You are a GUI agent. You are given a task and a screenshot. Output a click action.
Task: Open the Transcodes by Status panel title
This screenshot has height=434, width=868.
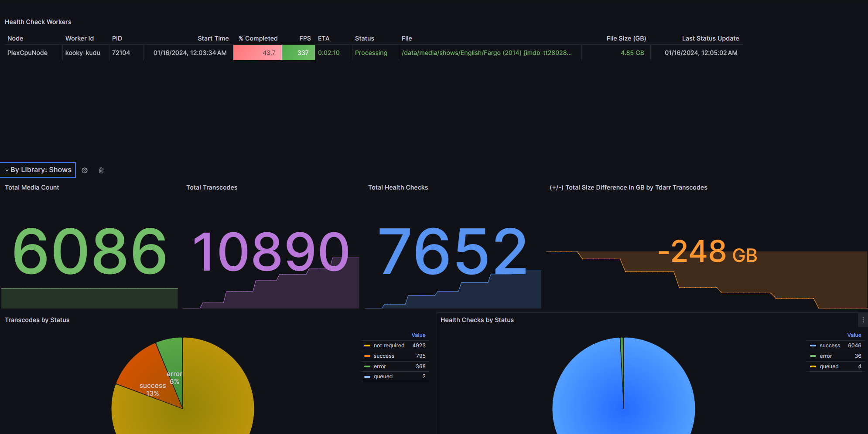(x=37, y=320)
